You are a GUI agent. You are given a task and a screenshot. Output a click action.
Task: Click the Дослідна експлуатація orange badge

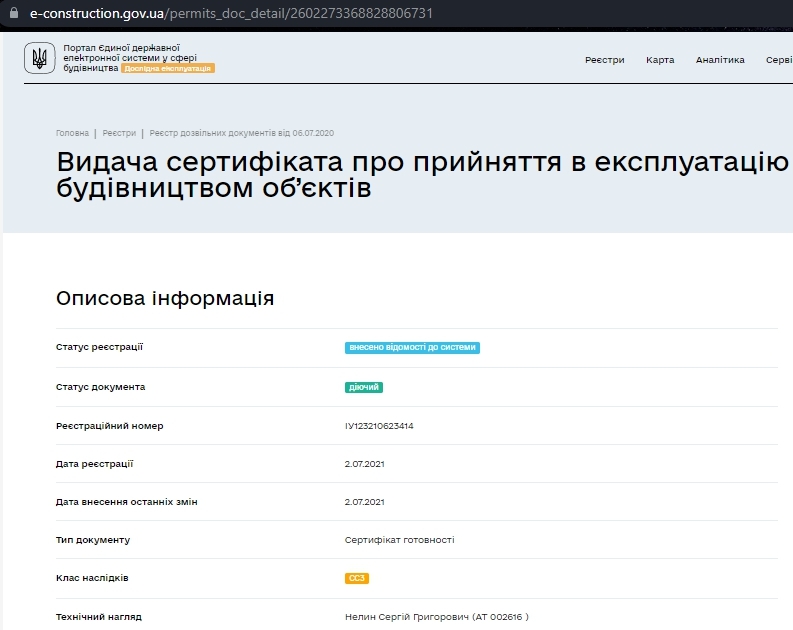tap(168, 68)
